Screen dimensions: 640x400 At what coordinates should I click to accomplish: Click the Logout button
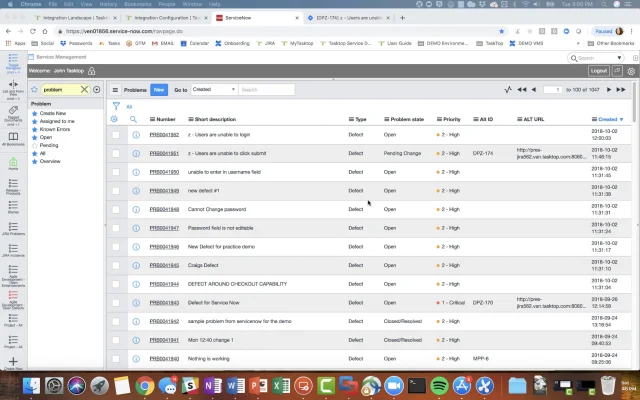click(x=599, y=71)
